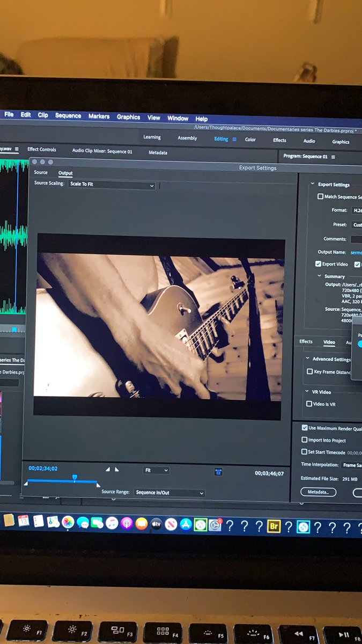Open Adobe Bridge from the dock
This screenshot has height=644, width=362.
tap(274, 526)
